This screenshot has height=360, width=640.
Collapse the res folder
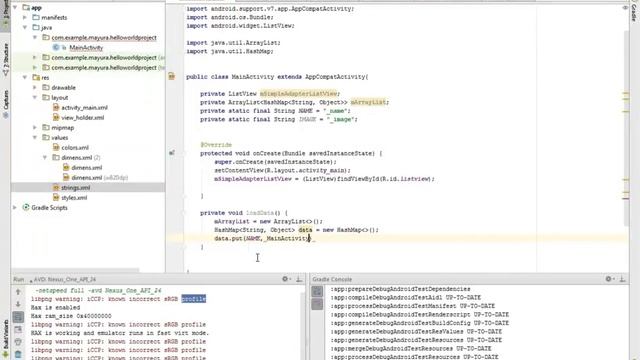[x=25, y=78]
